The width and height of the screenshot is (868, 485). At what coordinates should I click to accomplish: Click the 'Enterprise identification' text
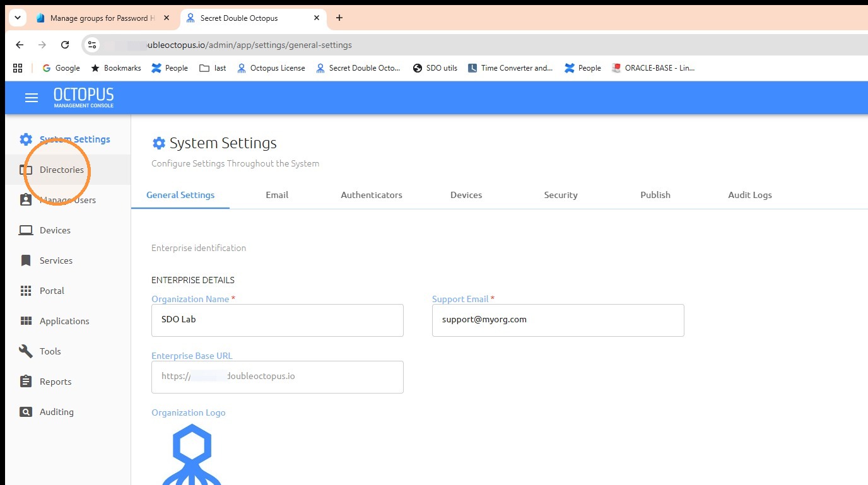point(199,248)
